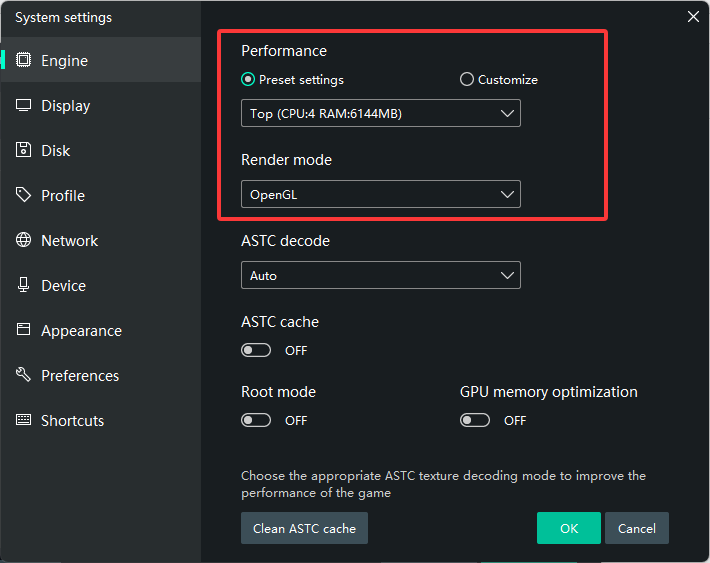Confirm settings with the OK button
The image size is (710, 563).
point(568,528)
